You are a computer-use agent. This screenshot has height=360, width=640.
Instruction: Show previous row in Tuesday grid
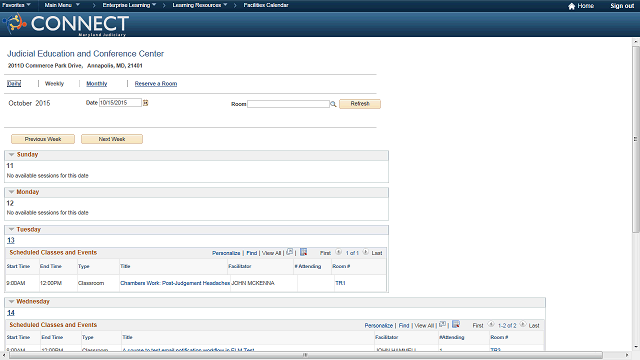click(338, 252)
